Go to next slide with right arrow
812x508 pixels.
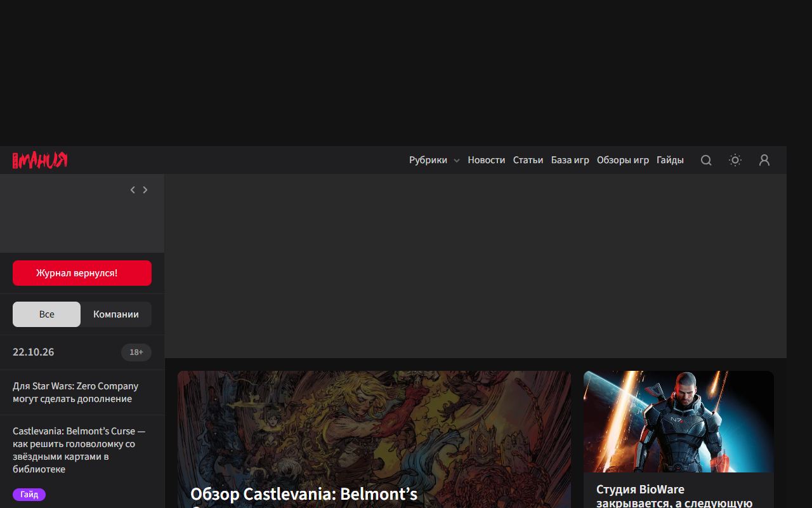click(x=145, y=190)
